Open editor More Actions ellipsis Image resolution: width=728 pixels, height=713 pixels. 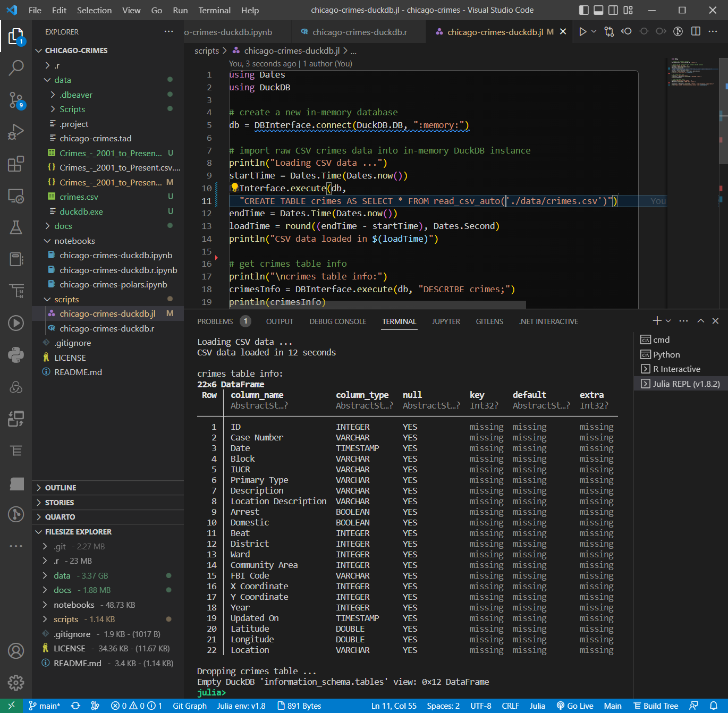(713, 32)
